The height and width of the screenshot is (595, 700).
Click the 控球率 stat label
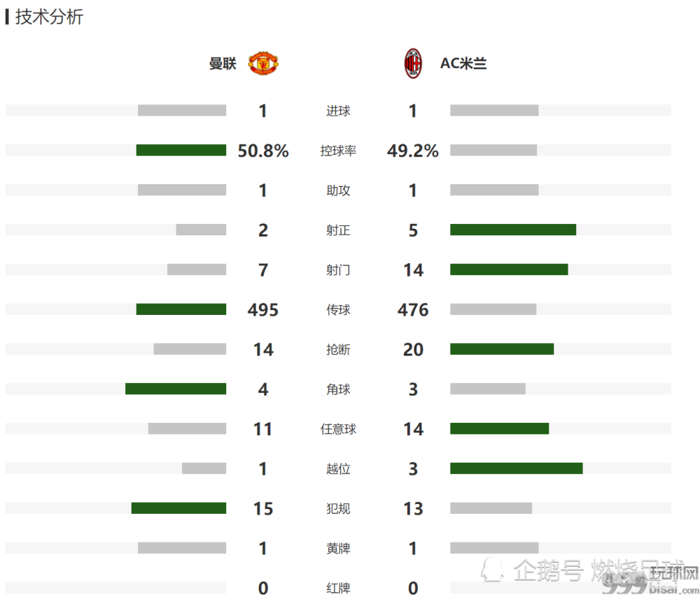tap(338, 151)
